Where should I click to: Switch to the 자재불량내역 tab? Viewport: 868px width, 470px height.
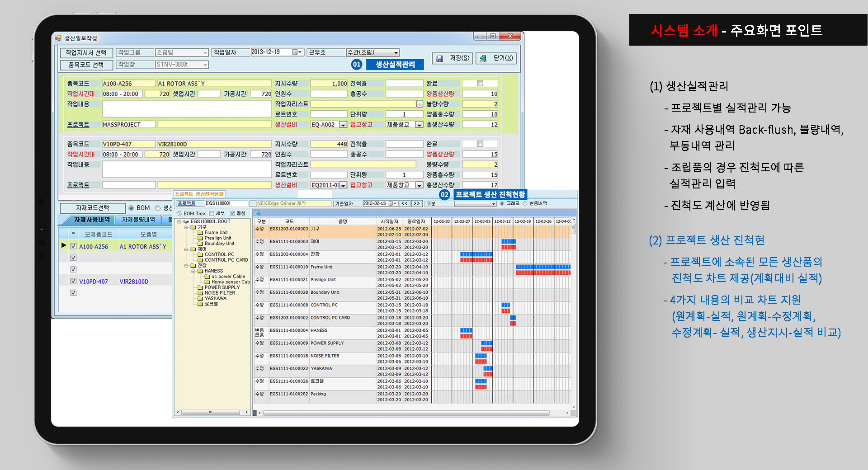138,220
